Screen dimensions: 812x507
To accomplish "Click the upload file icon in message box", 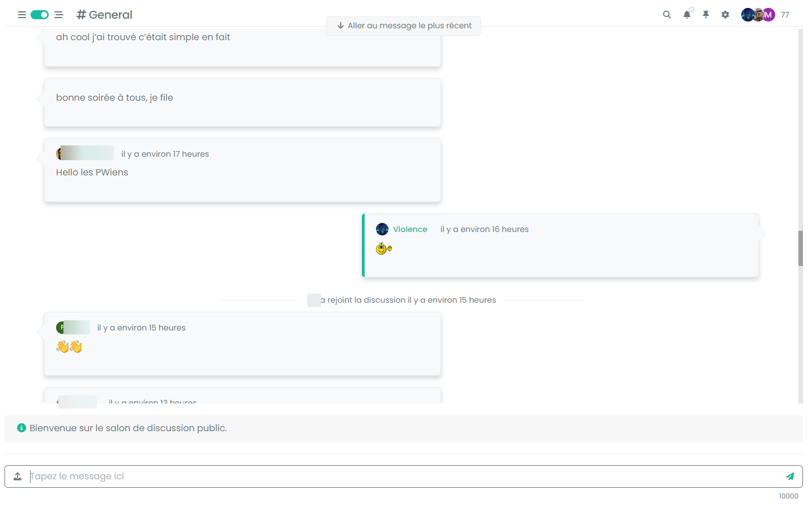I will tap(18, 476).
